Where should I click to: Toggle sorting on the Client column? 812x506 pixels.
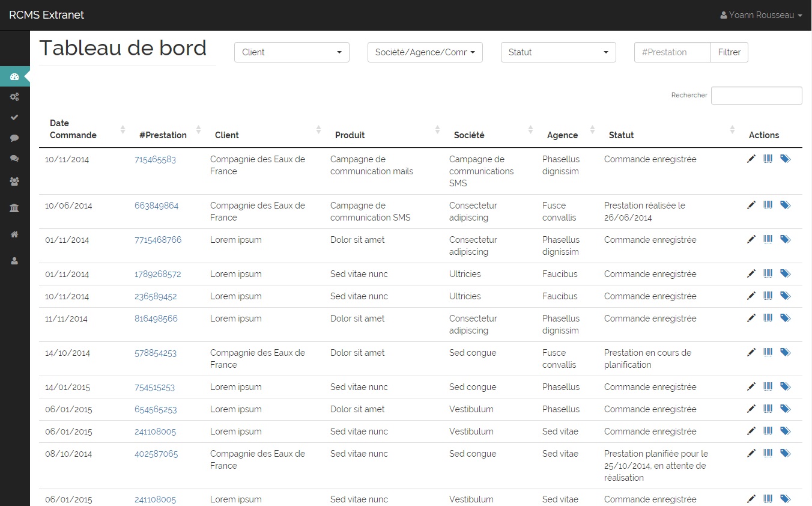(226, 135)
